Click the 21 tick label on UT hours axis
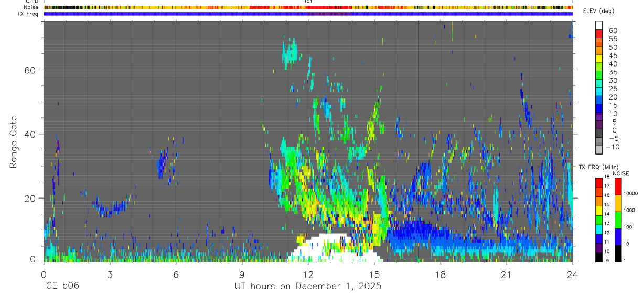 pos(507,274)
